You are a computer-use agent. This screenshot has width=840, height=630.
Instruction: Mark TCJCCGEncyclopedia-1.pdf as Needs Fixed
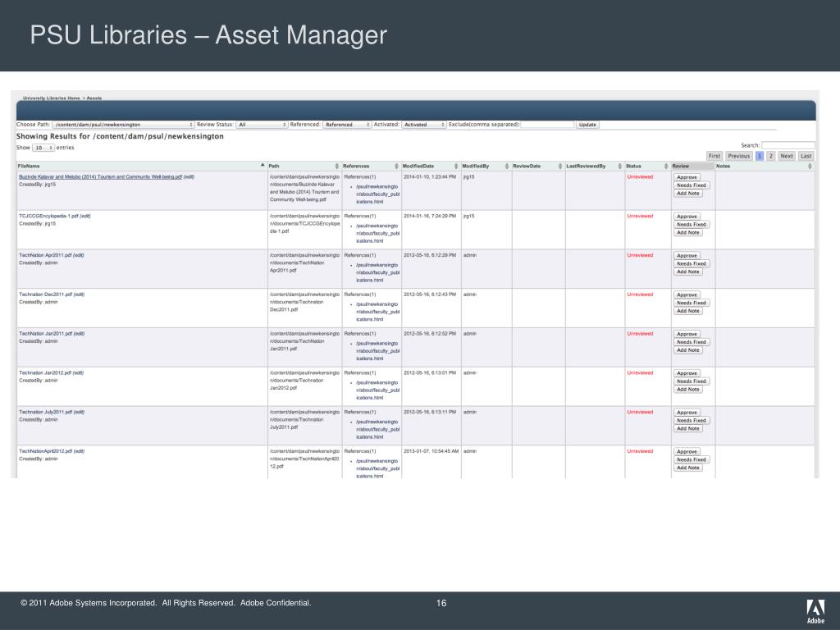click(x=692, y=225)
